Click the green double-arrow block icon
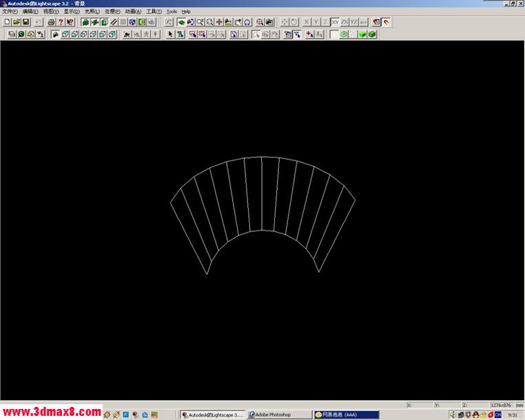Image resolution: width=525 pixels, height=420 pixels. pyautogui.click(x=95, y=22)
